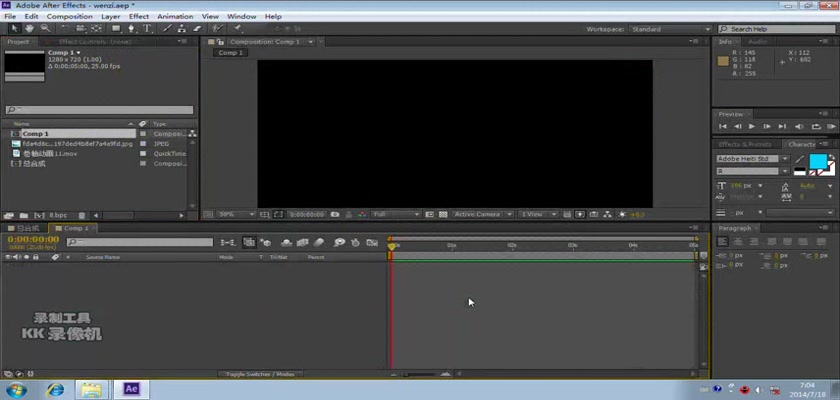Image resolution: width=840 pixels, height=400 pixels.
Task: Select the Pan Behind anchor tool
Action: pyautogui.click(x=96, y=28)
